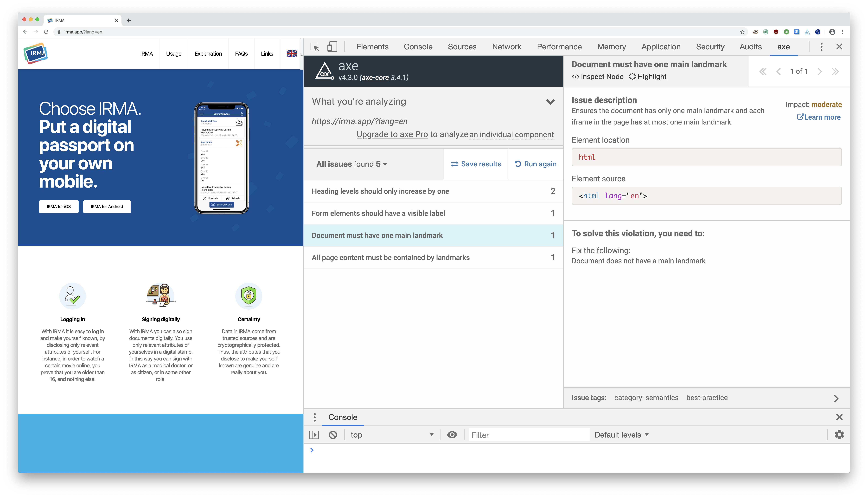Switch to the Performance tab
Screen dimensions: 868x497
[559, 47]
